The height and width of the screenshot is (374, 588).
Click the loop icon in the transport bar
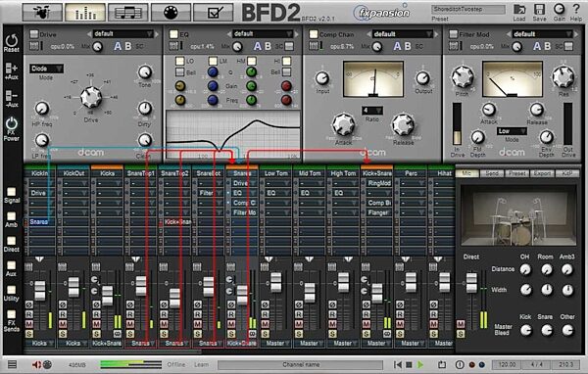click(442, 364)
